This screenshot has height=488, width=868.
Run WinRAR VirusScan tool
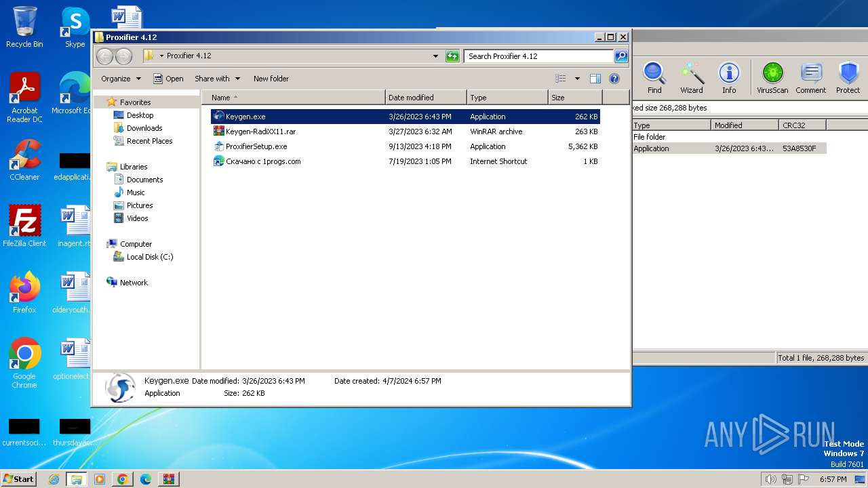(772, 77)
